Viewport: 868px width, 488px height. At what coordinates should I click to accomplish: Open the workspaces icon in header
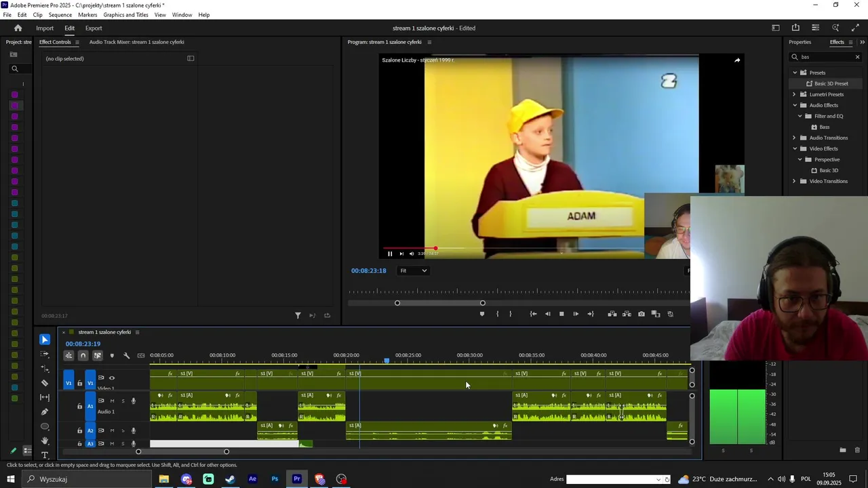click(776, 28)
